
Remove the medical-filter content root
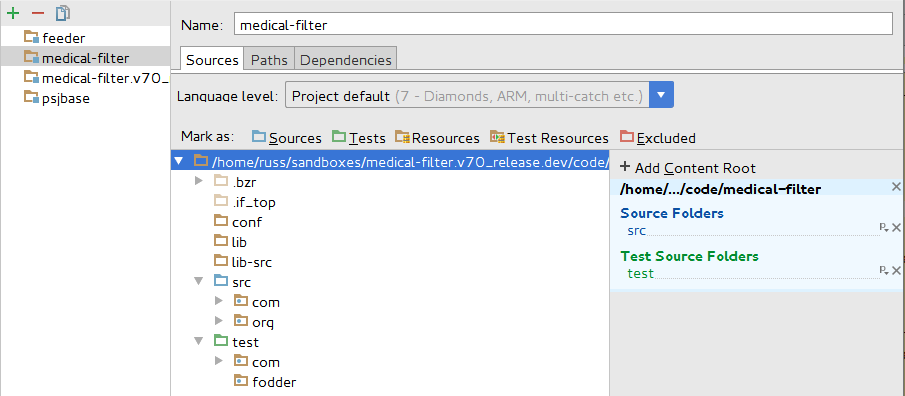point(896,186)
